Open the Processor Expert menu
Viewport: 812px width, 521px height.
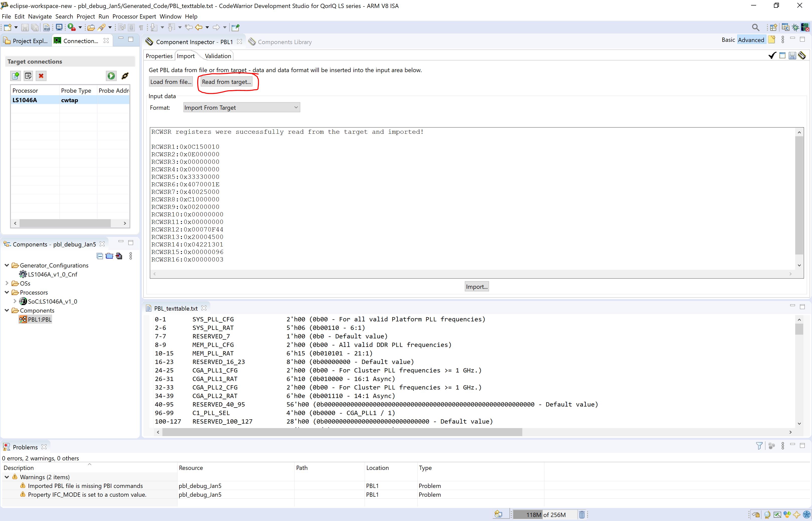coord(134,16)
